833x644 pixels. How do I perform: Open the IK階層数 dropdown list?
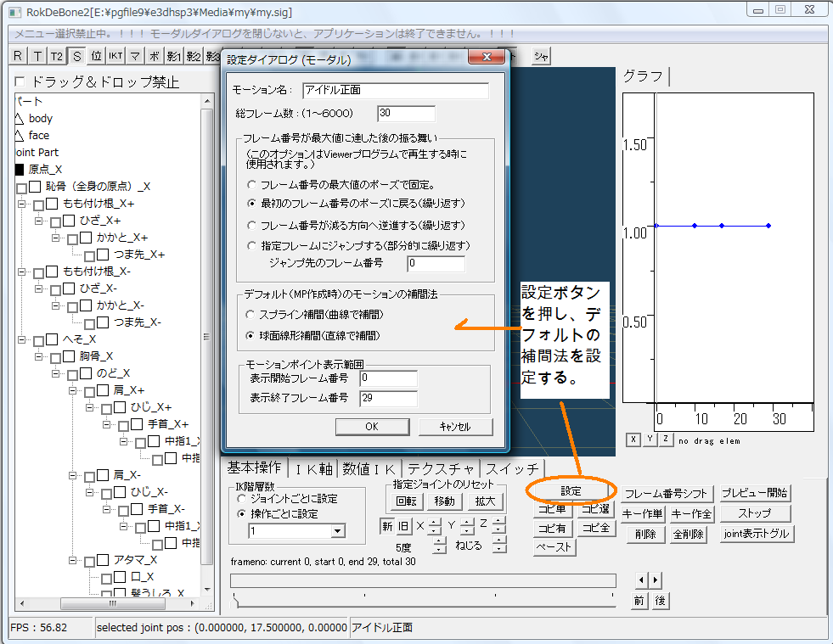point(338,531)
